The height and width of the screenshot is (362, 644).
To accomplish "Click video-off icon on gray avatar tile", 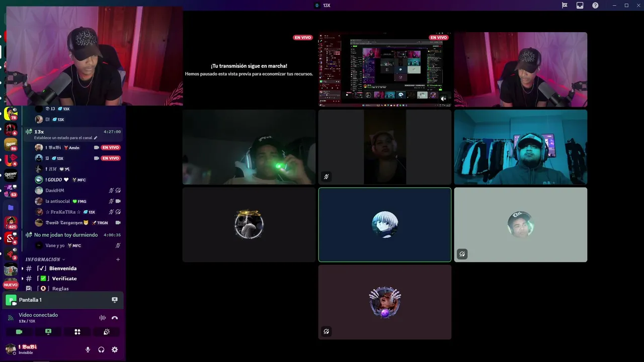I will point(462,254).
